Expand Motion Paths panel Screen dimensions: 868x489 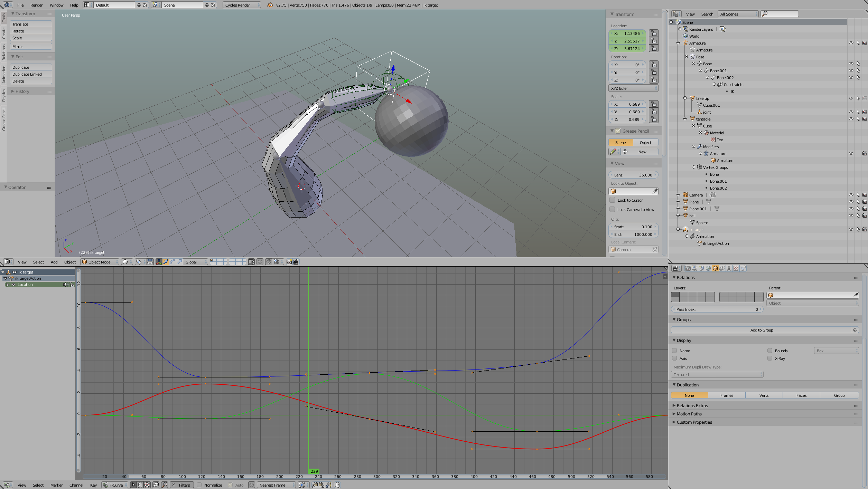point(689,414)
